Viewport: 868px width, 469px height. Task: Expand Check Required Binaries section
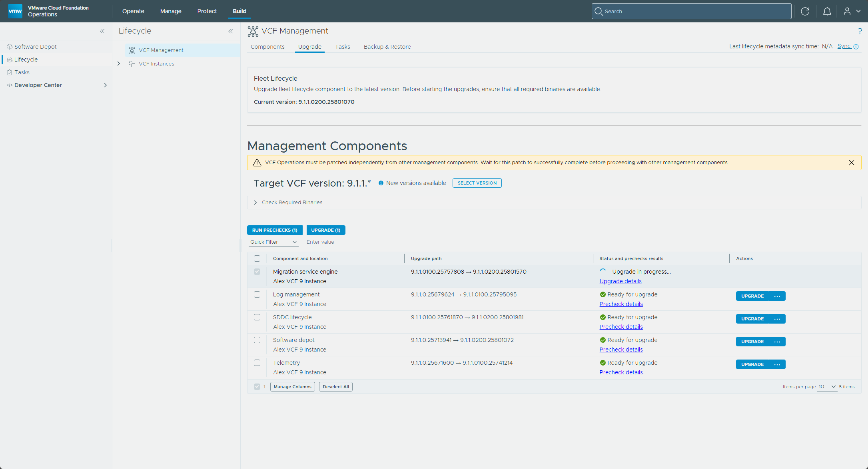click(x=255, y=203)
